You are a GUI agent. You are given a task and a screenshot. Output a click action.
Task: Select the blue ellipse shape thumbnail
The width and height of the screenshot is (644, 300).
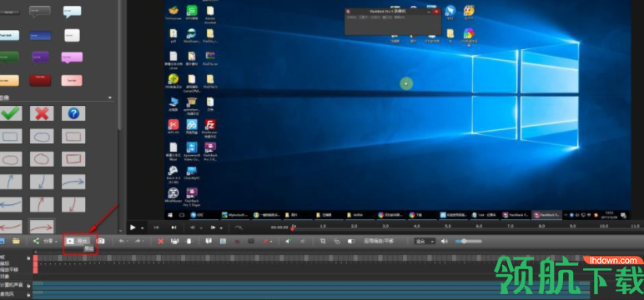click(42, 137)
